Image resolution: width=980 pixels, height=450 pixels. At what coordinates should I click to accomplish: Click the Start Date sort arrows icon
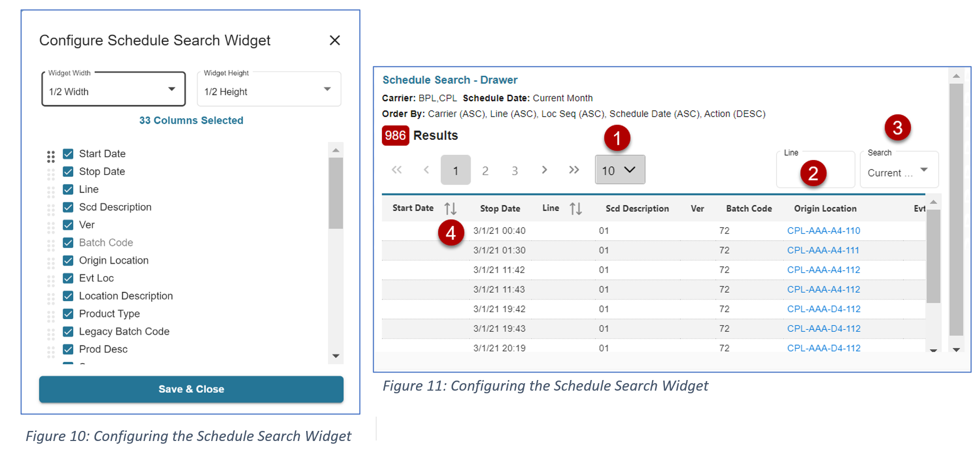coord(450,209)
